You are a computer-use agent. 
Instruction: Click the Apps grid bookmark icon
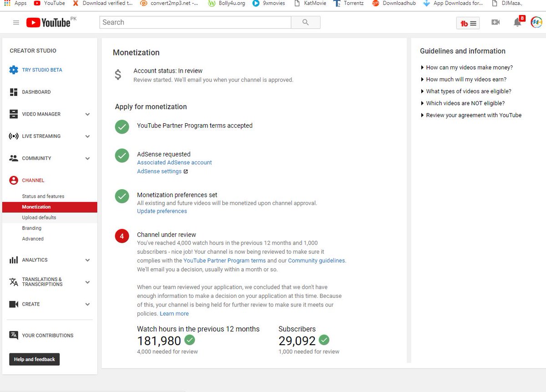tap(7, 3)
